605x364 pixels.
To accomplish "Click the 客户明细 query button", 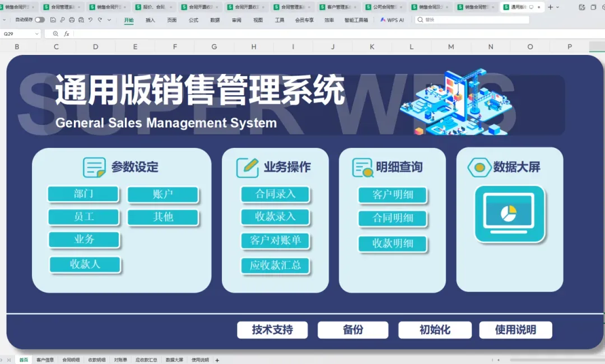I will (393, 195).
